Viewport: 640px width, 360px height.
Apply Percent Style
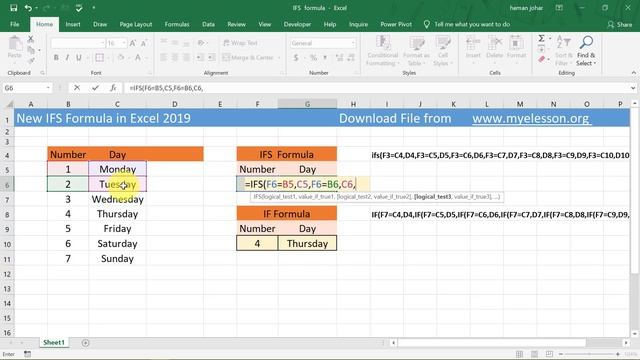[313, 58]
